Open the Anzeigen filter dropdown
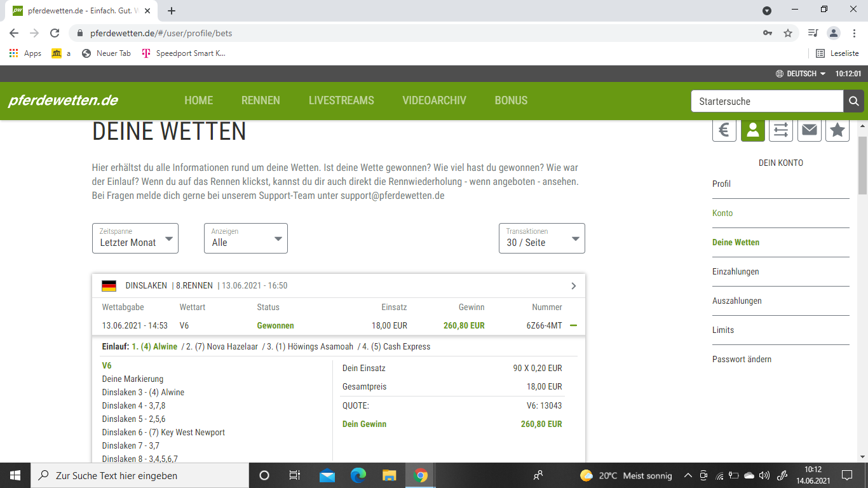The height and width of the screenshot is (488, 868). (246, 238)
